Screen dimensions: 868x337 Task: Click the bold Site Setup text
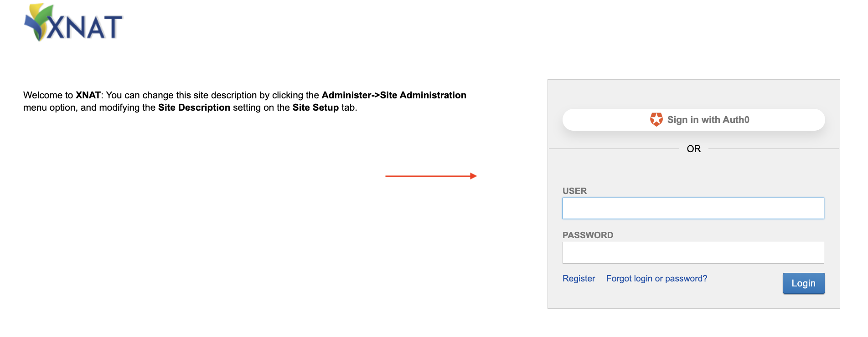(x=315, y=107)
